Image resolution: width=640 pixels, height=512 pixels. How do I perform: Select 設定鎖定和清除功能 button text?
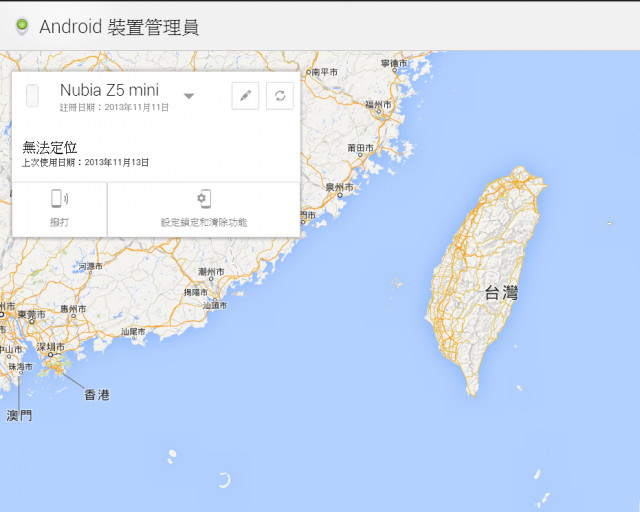(x=204, y=222)
